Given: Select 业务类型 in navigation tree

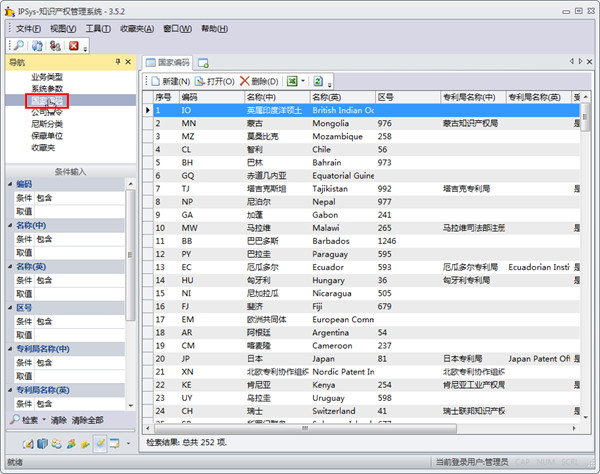Looking at the screenshot, I should [x=47, y=77].
